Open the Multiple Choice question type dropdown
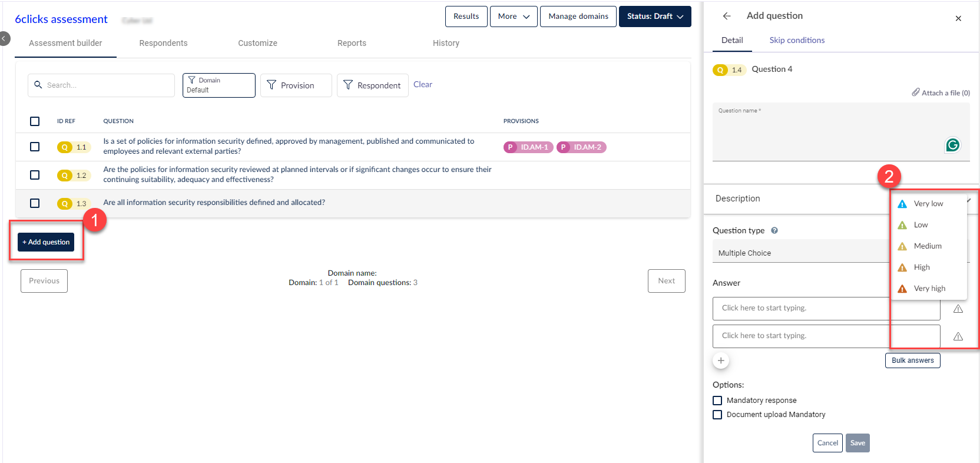 tap(801, 253)
